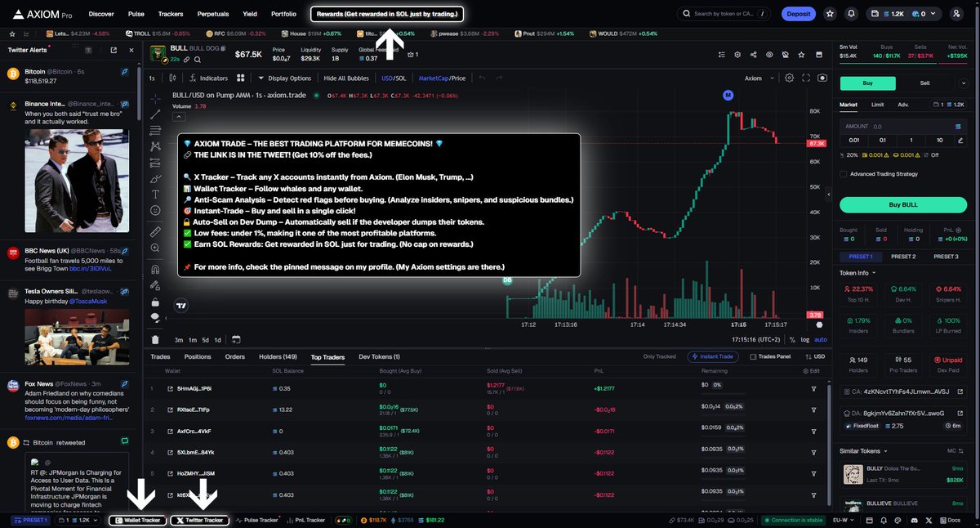Image resolution: width=980 pixels, height=528 pixels.
Task: Toggle Instant Trade mode
Action: tap(715, 356)
